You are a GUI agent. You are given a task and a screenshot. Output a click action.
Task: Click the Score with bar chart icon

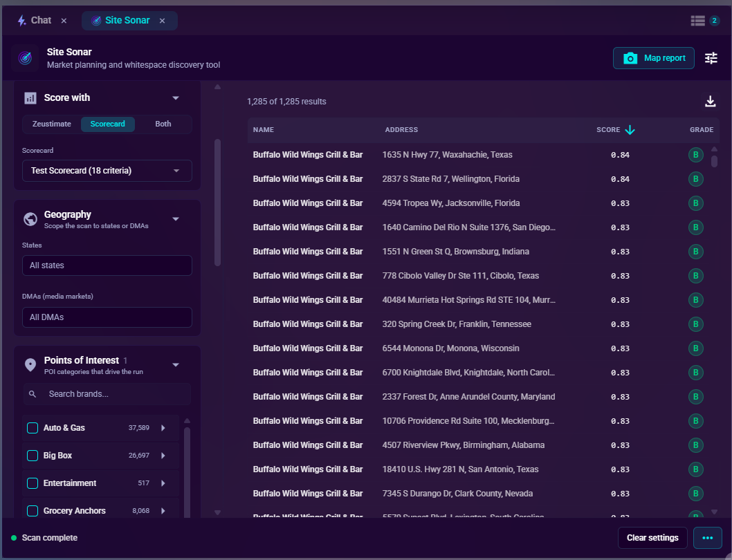(30, 98)
